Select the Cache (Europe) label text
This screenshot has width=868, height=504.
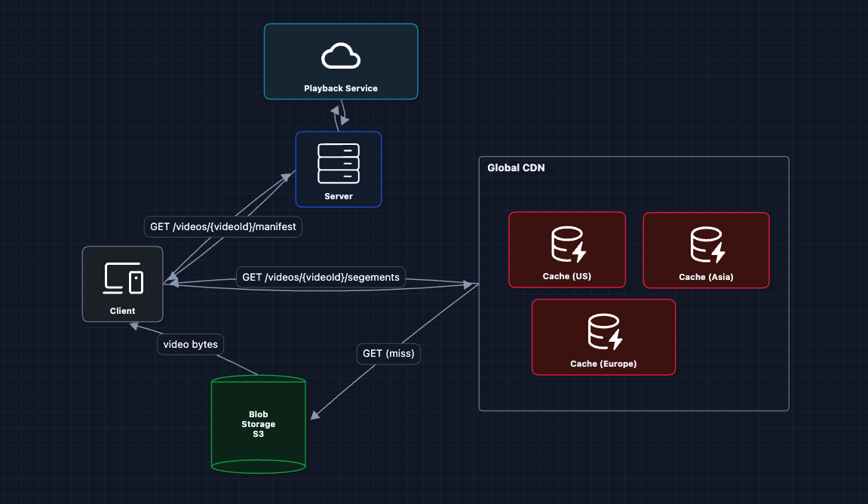[603, 364]
